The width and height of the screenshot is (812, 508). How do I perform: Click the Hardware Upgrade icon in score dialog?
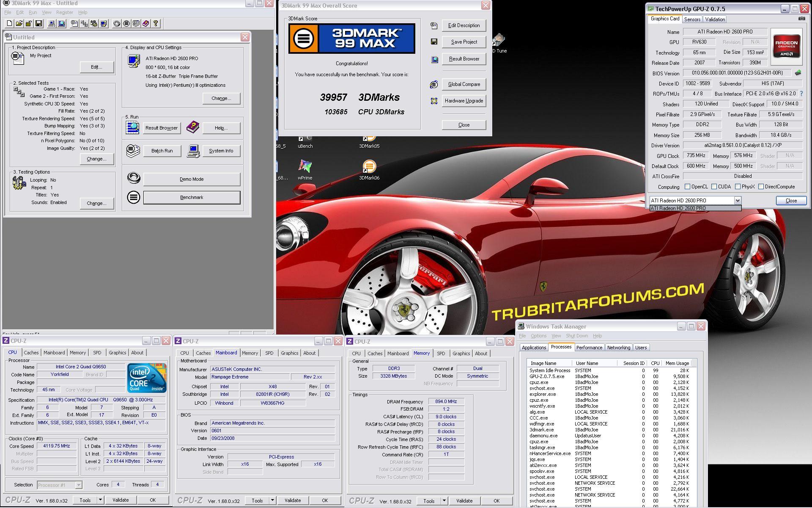(434, 101)
